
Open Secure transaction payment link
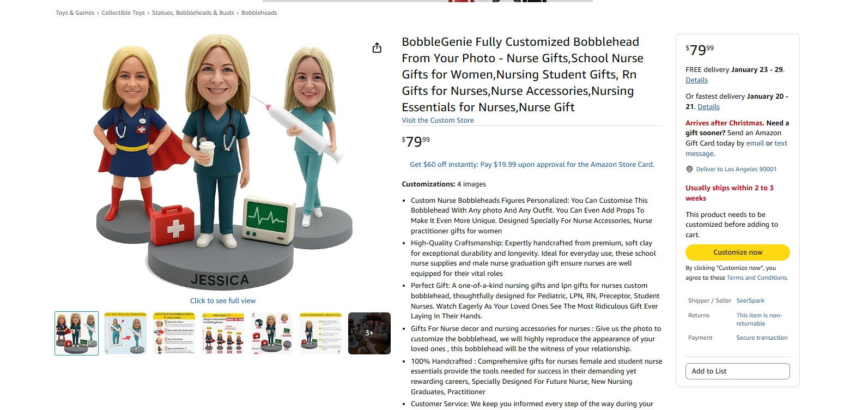pyautogui.click(x=762, y=338)
